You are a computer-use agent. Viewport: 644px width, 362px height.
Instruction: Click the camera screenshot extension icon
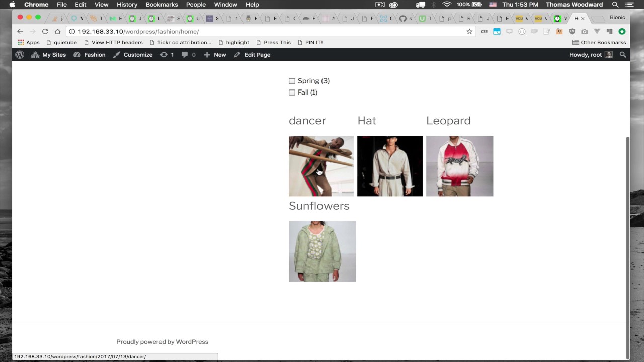point(585,31)
